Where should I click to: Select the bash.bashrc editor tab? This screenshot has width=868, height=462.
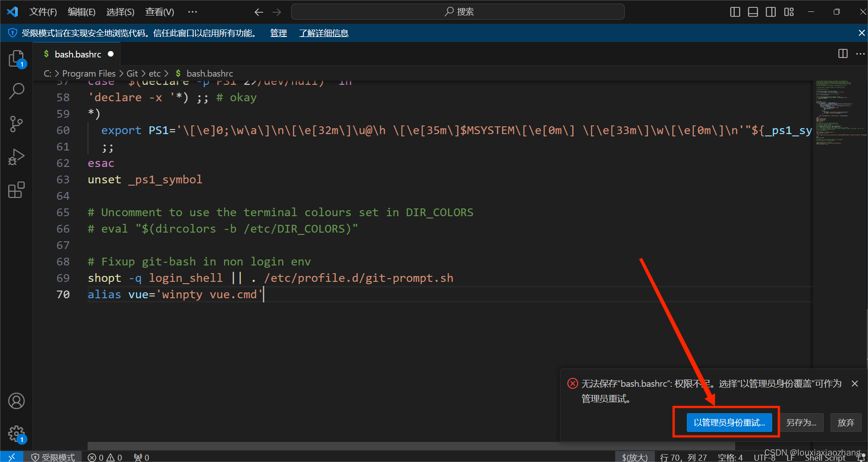tap(77, 54)
